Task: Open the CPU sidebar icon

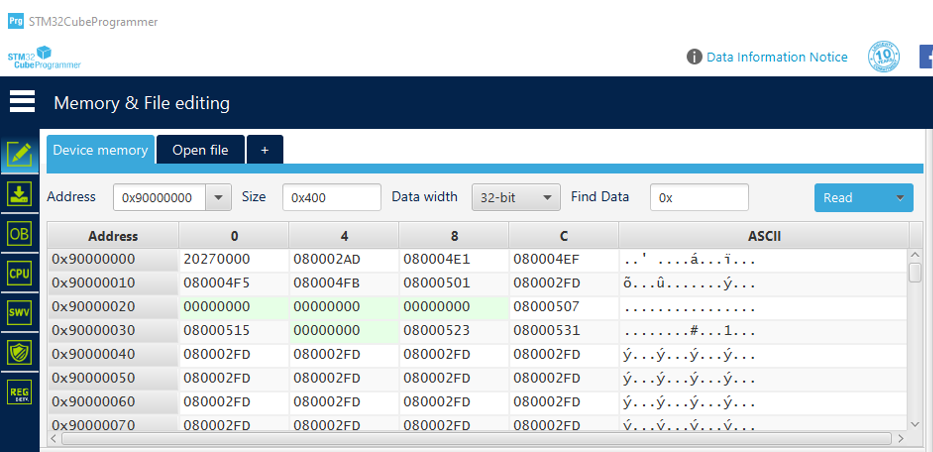Action: pos(20,273)
